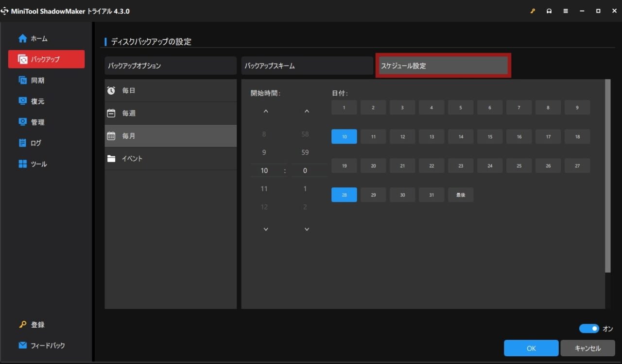The image size is (622, 364).
Task: Turn off the オン schedule switch
Action: tap(589, 329)
